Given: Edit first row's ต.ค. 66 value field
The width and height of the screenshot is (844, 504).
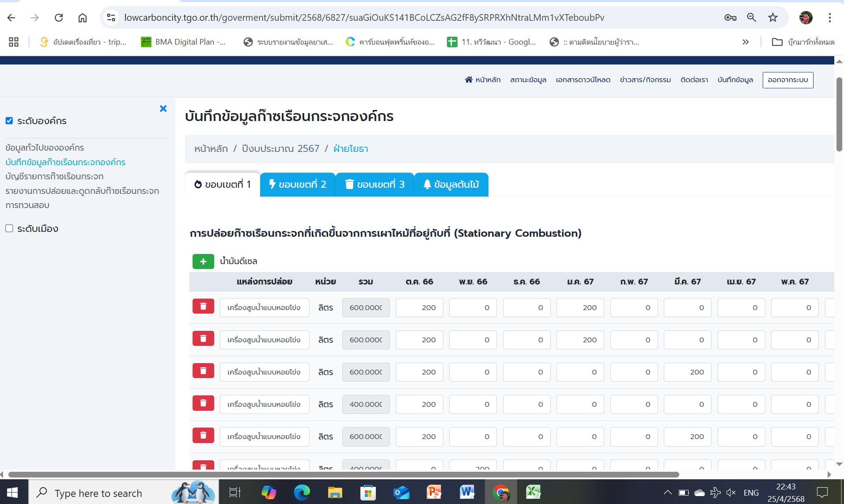Looking at the screenshot, I should [x=419, y=307].
